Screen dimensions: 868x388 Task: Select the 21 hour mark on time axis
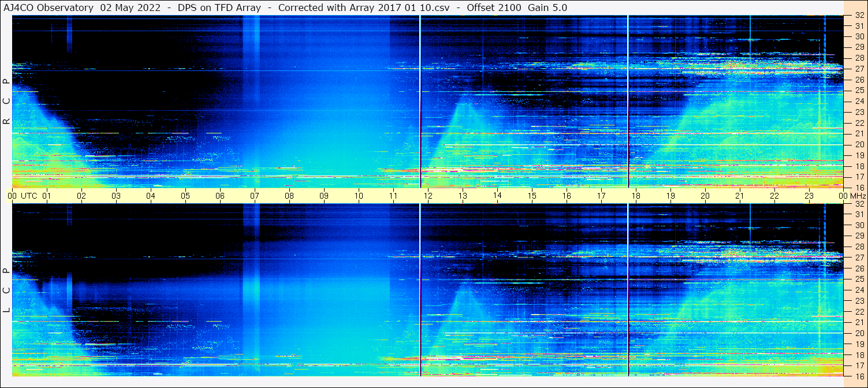(740, 196)
